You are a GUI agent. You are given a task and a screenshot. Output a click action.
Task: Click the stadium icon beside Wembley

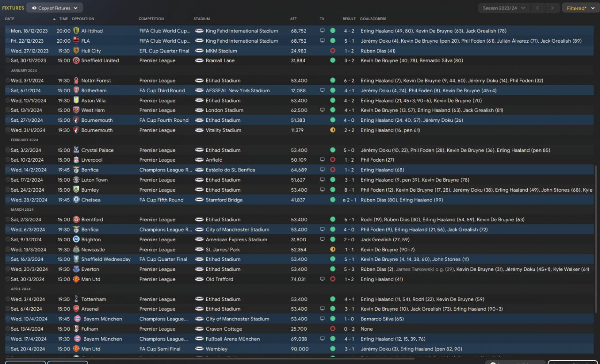pos(199,349)
